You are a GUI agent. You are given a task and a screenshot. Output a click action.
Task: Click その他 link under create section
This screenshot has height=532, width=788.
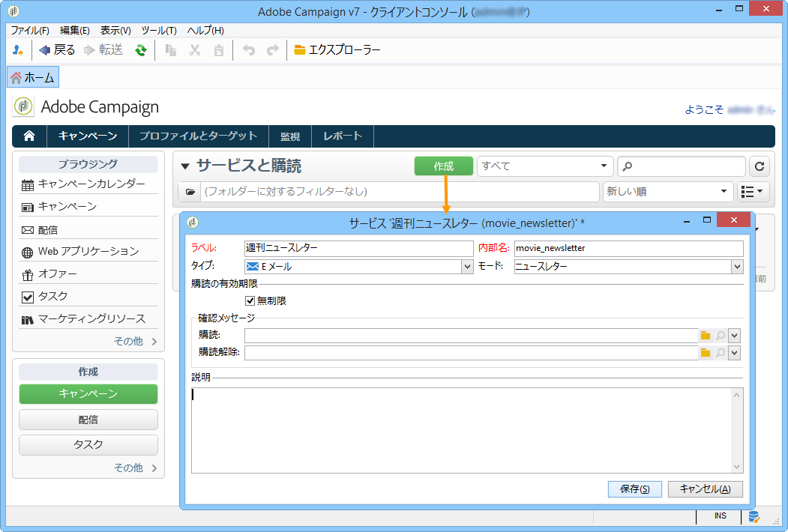[x=135, y=468]
